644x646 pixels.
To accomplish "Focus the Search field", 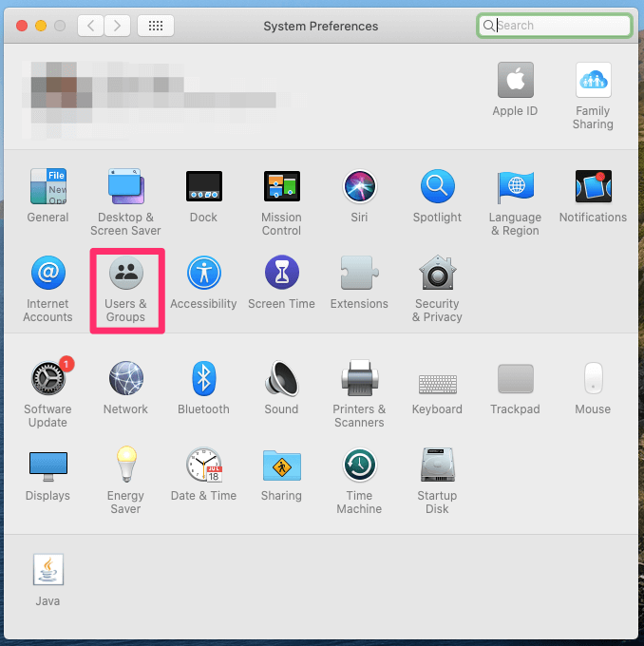I will pos(555,26).
